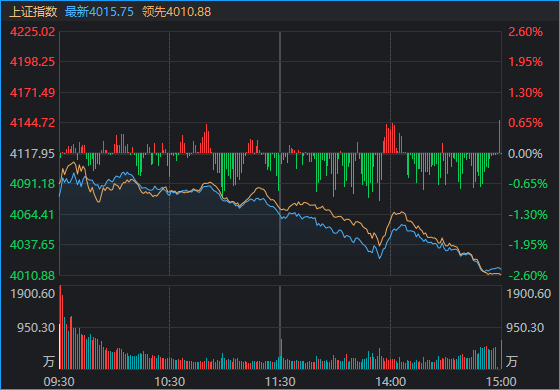Click the 14:00 time marker
This screenshot has width=560, height=390.
click(390, 382)
